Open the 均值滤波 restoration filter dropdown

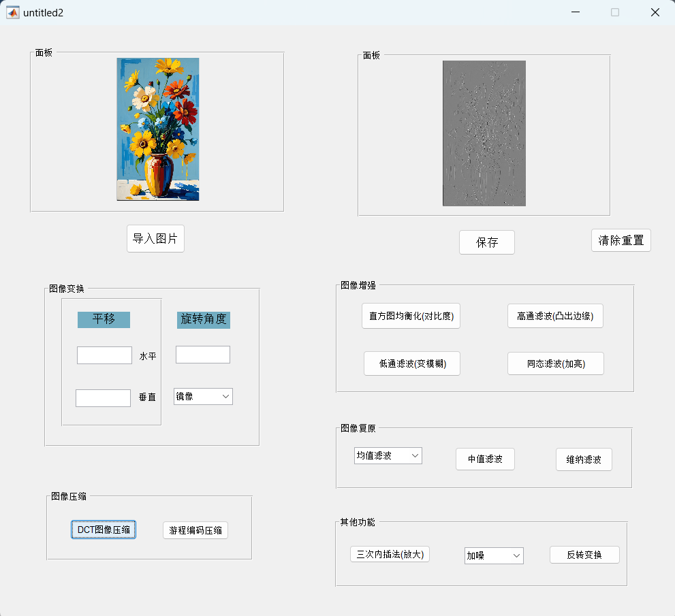tap(388, 455)
